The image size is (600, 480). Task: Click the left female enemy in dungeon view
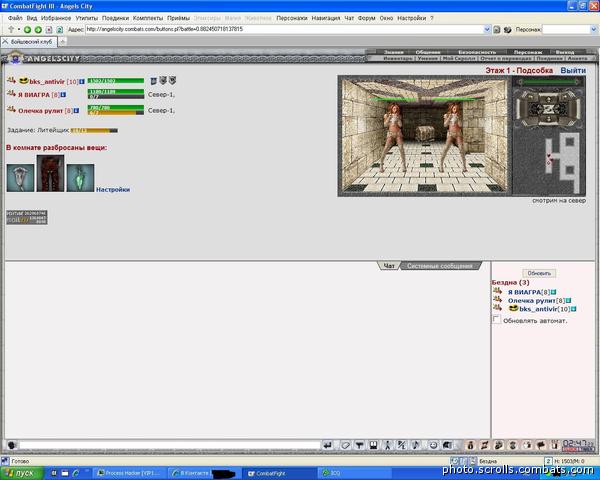pyautogui.click(x=393, y=138)
